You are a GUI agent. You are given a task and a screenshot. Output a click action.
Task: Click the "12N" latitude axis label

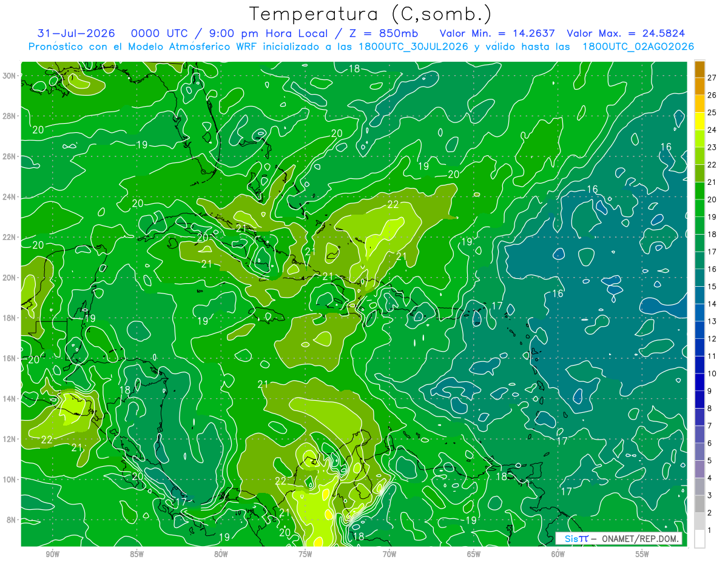10,439
